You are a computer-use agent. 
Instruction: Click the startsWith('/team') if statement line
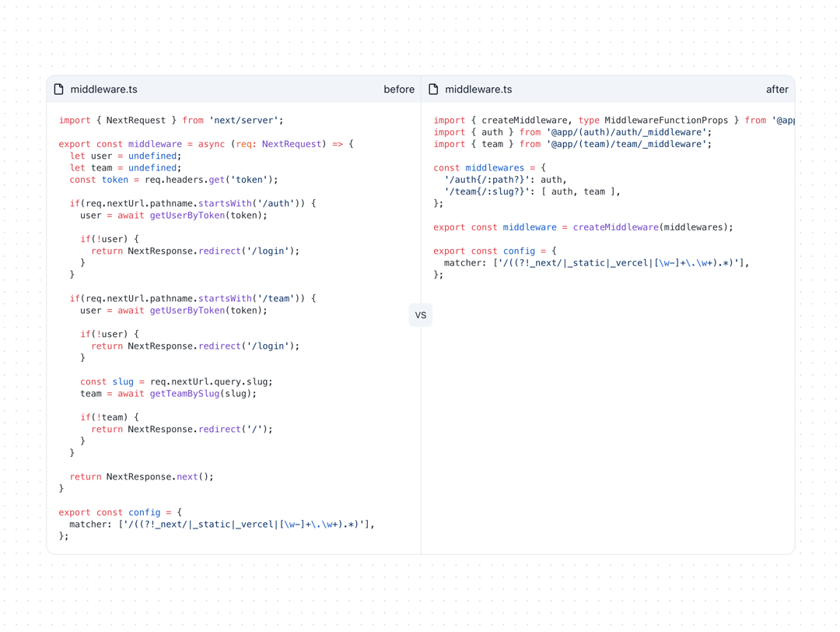point(193,299)
